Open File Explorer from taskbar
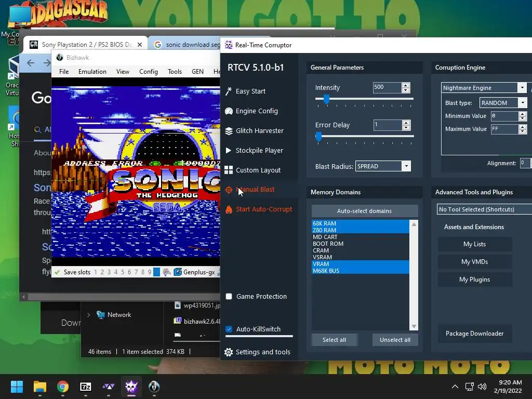The width and height of the screenshot is (532, 399). coord(39,387)
